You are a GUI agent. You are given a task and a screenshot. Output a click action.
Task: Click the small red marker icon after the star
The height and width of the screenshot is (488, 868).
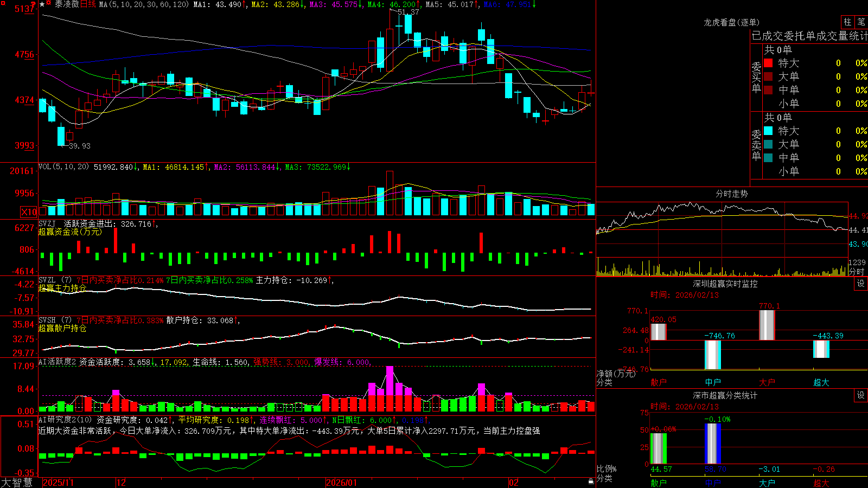coord(49,3)
